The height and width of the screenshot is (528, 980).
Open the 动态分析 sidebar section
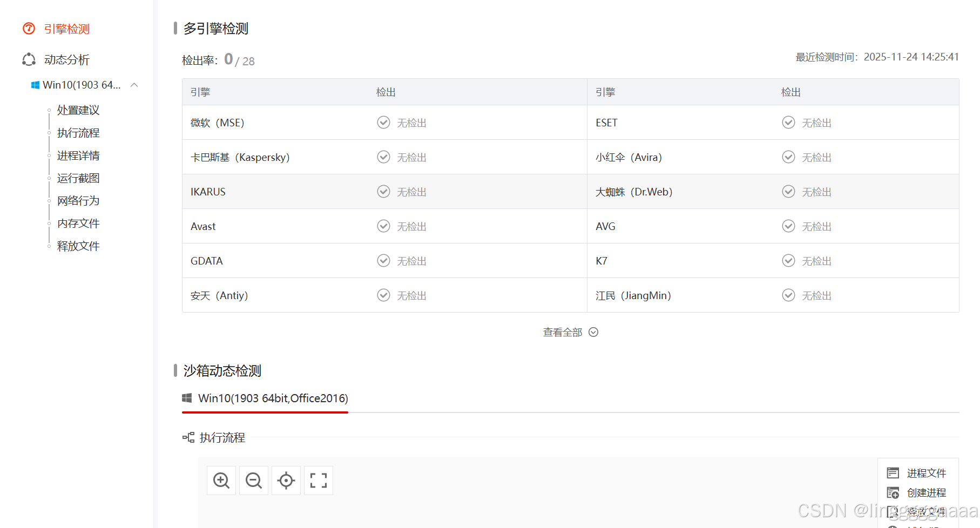click(67, 59)
